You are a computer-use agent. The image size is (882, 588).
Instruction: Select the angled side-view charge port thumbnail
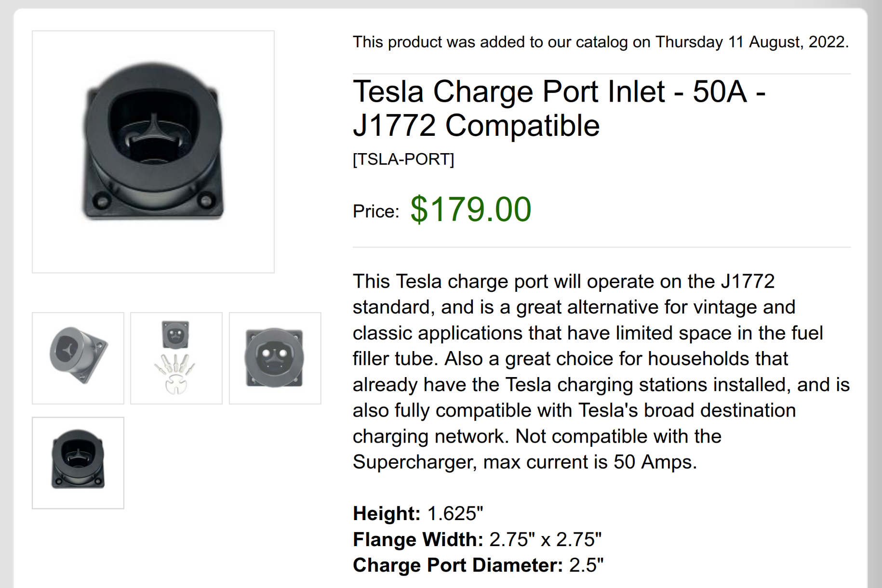78,358
